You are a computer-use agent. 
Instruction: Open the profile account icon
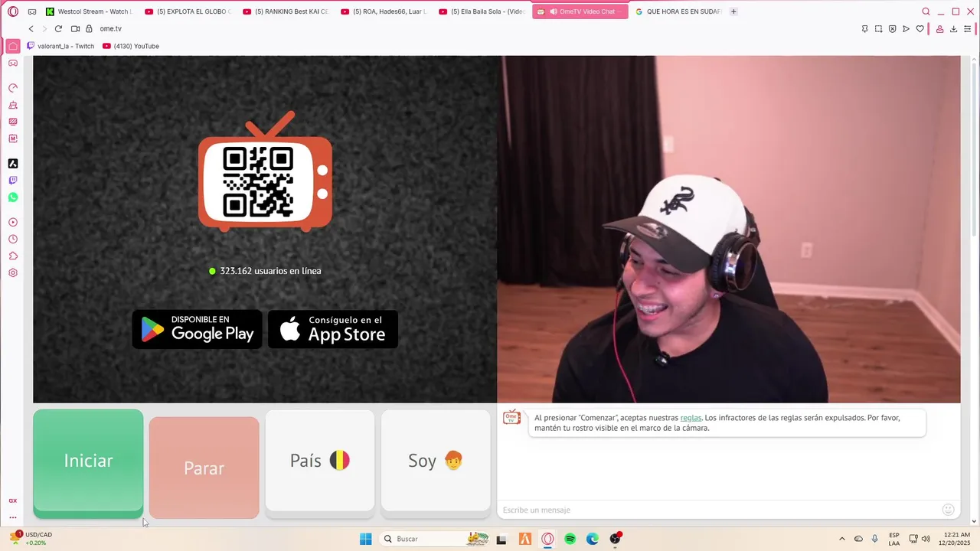coord(939,29)
